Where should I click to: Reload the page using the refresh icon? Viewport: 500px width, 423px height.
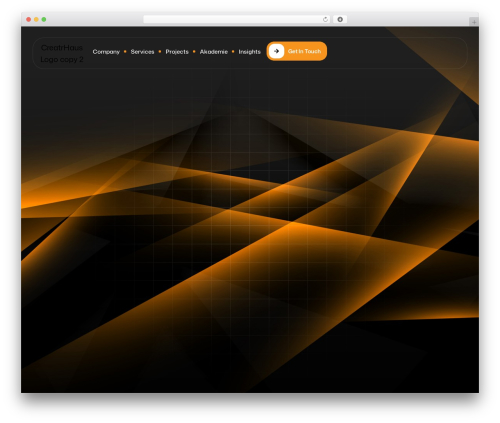(325, 20)
